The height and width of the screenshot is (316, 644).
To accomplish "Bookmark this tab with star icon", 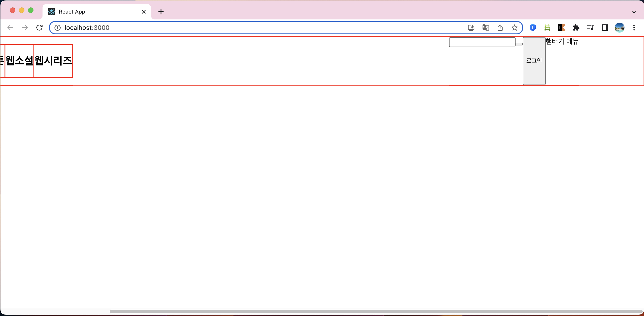I will point(514,28).
